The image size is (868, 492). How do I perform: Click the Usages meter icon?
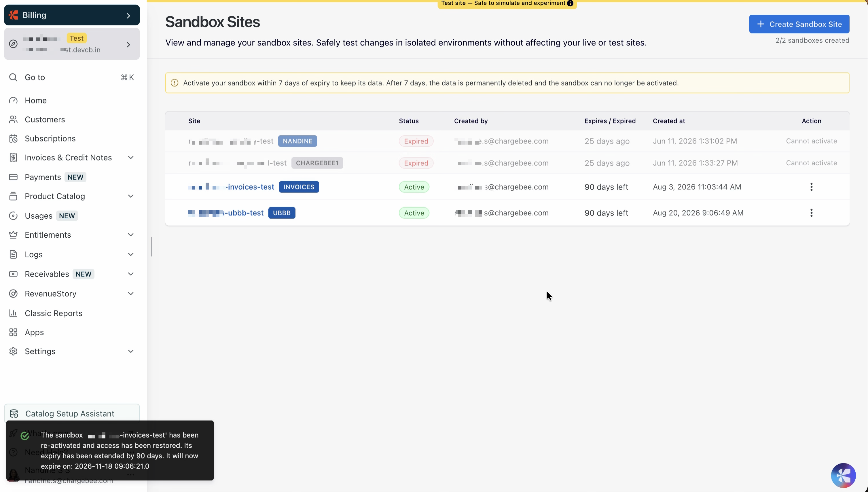point(13,215)
